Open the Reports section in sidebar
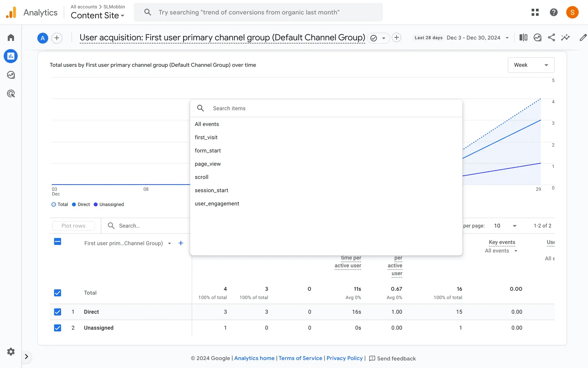The height and width of the screenshot is (368, 588). (x=11, y=56)
